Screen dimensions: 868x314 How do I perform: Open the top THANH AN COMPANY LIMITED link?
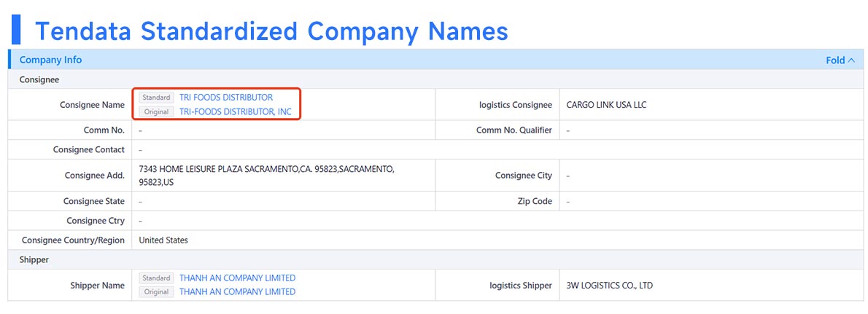point(238,278)
